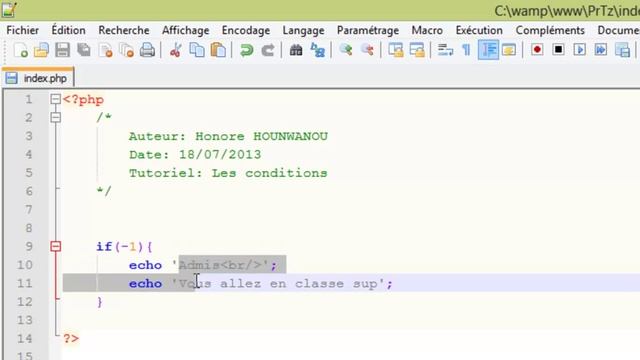Toggle word wrap toolbar icon
Viewport: 640px width, 360px height.
click(445, 50)
